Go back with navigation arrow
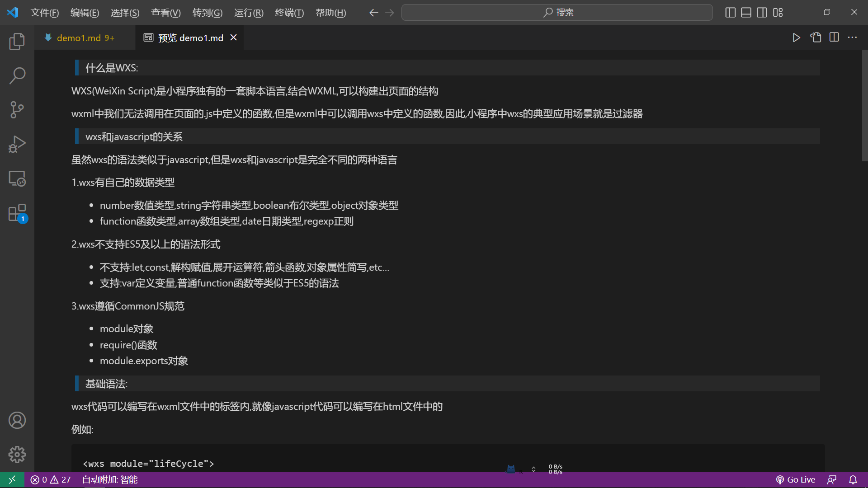 [373, 13]
